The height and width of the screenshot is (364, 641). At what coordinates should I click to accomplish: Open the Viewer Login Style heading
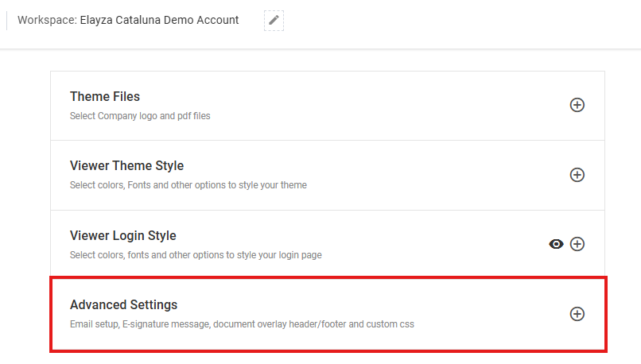pos(123,235)
